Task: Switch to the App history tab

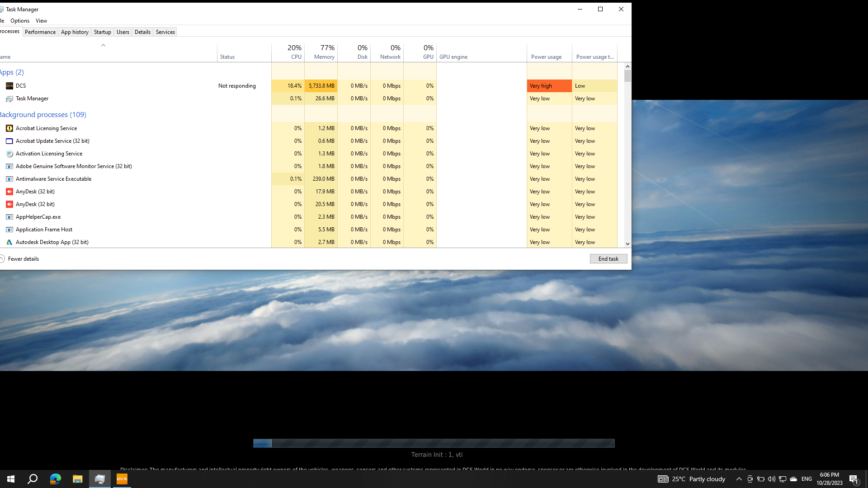Action: pos(75,32)
